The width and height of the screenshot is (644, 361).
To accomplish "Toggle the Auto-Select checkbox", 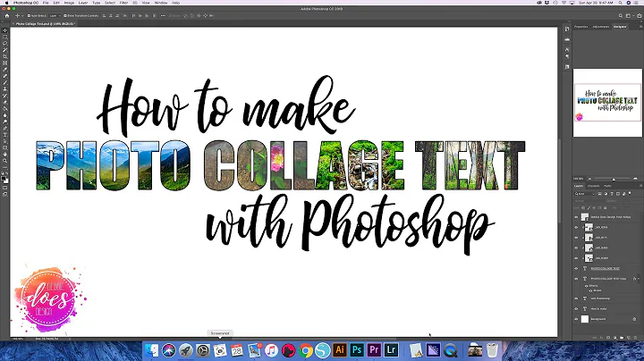I will (29, 15).
